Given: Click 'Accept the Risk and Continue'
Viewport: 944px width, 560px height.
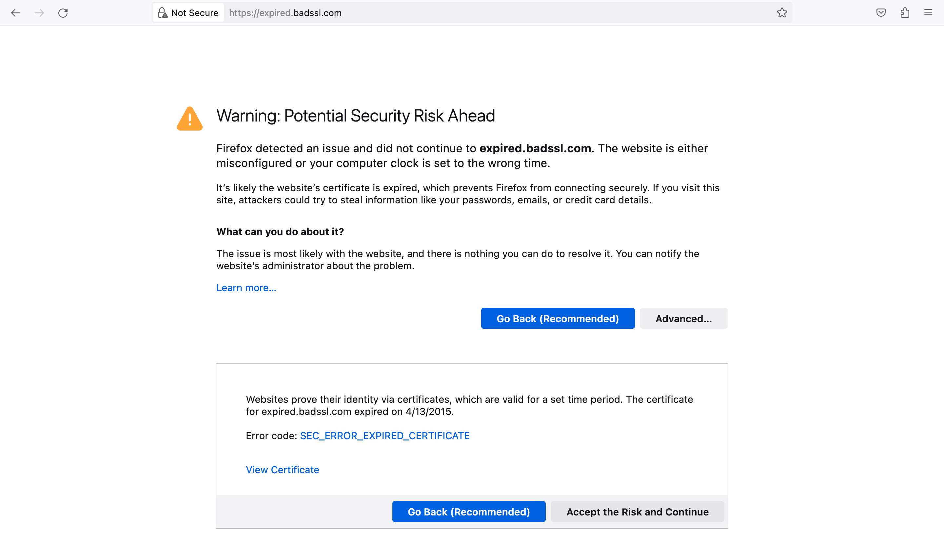Looking at the screenshot, I should tap(637, 512).
